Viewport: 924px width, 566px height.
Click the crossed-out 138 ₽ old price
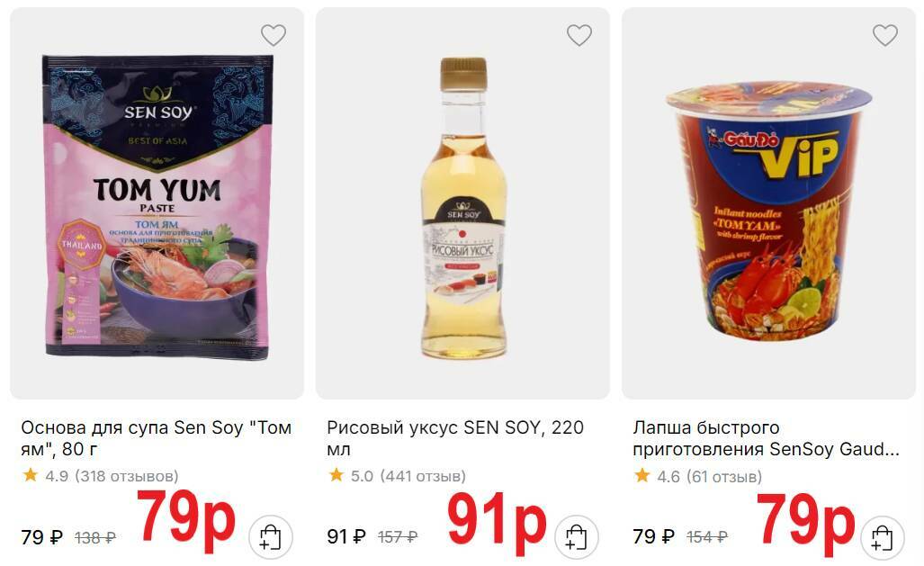(95, 537)
